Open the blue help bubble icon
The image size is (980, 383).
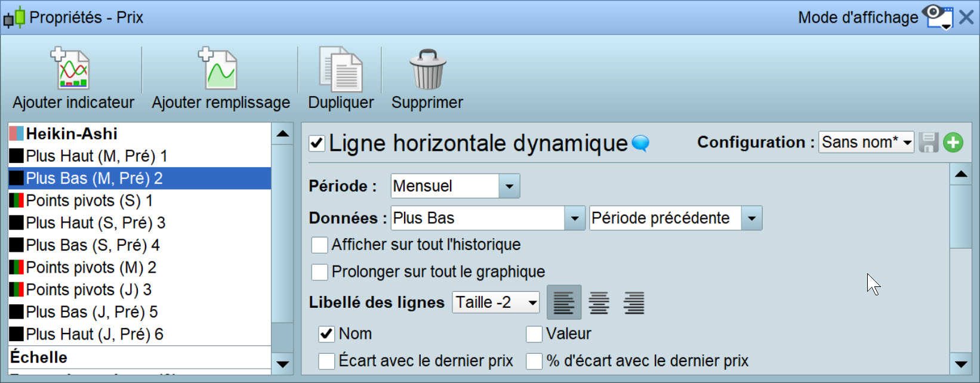point(640,143)
